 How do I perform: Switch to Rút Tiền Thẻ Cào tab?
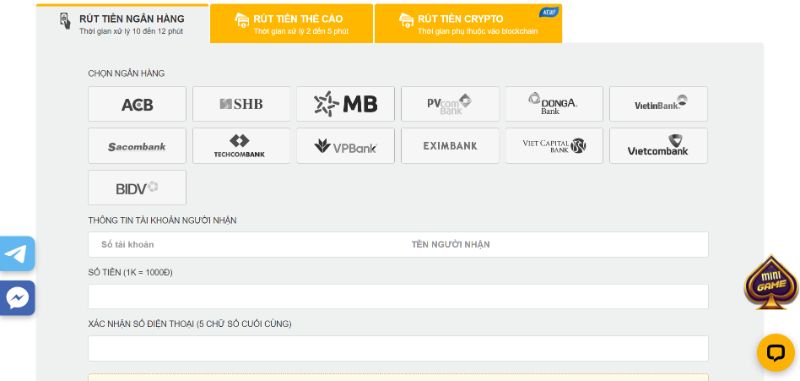(291, 24)
